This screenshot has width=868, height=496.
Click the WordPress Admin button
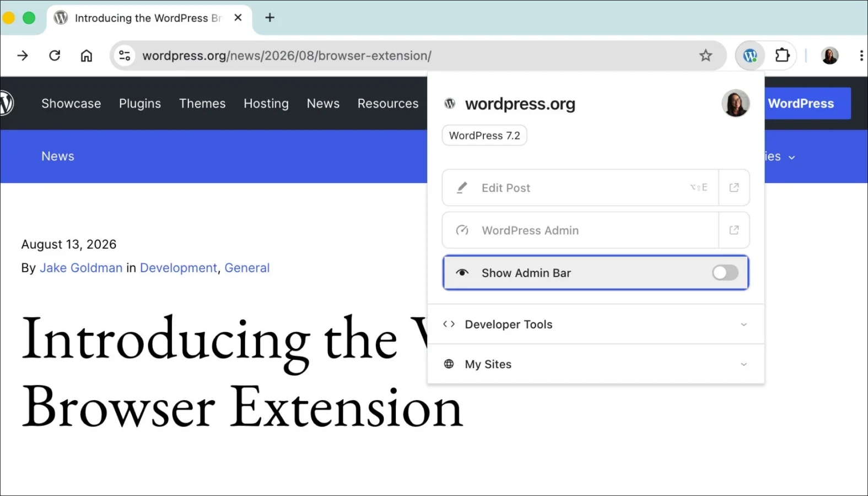click(580, 230)
